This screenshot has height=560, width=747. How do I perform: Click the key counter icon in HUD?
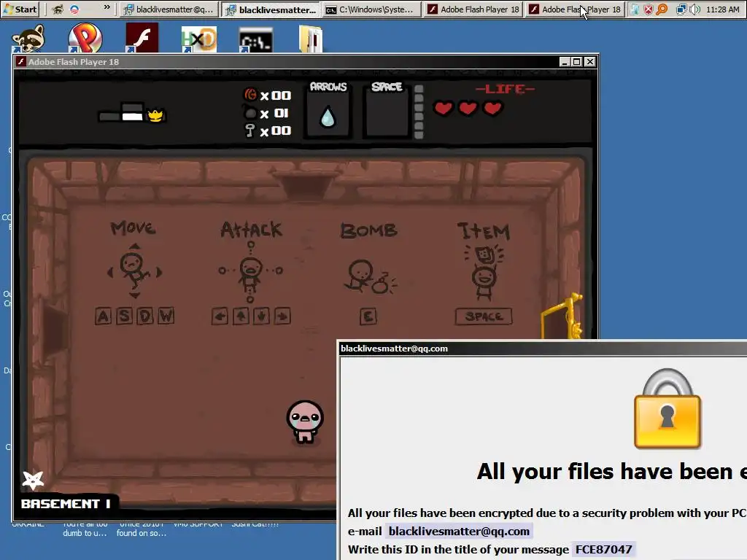pos(249,131)
